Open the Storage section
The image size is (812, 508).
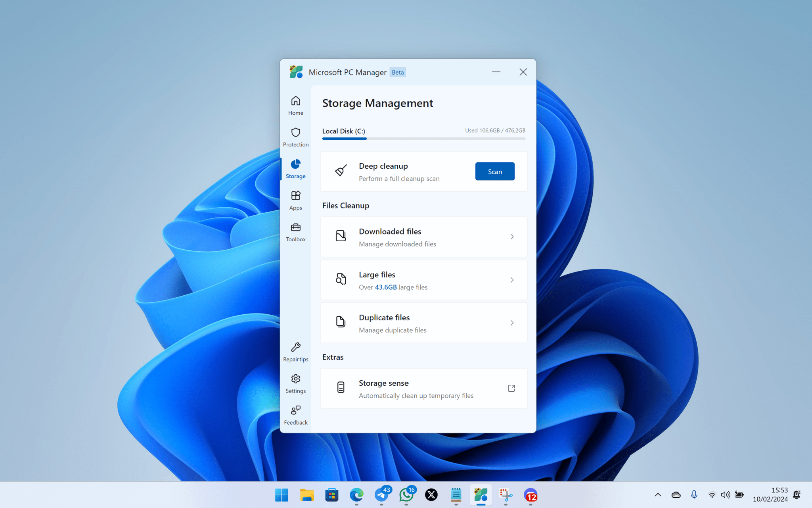tap(295, 168)
